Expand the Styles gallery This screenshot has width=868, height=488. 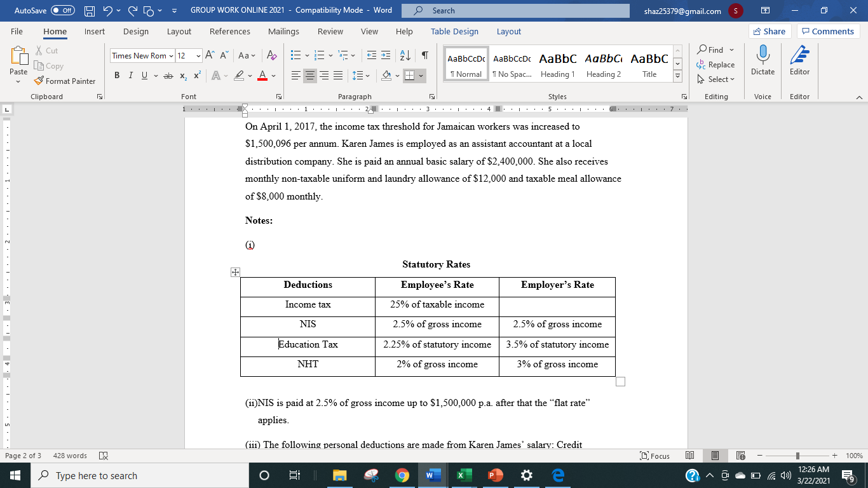click(677, 77)
